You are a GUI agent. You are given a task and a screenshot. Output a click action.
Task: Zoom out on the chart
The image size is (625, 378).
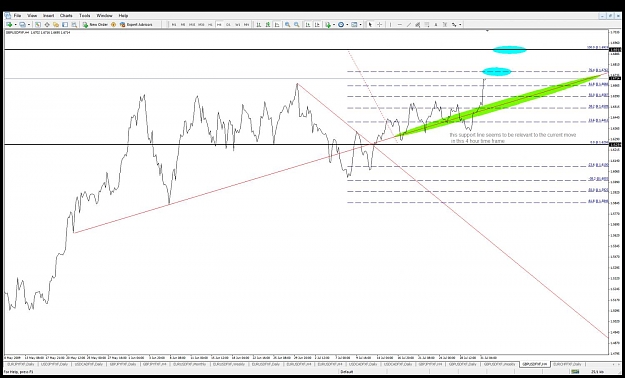(297, 25)
